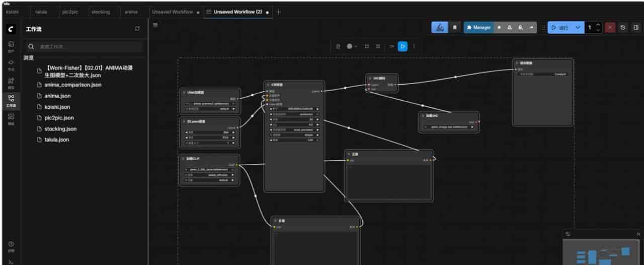644x265 pixels.
Task: Click the blue play icon in the selection toolbar
Action: point(403,46)
